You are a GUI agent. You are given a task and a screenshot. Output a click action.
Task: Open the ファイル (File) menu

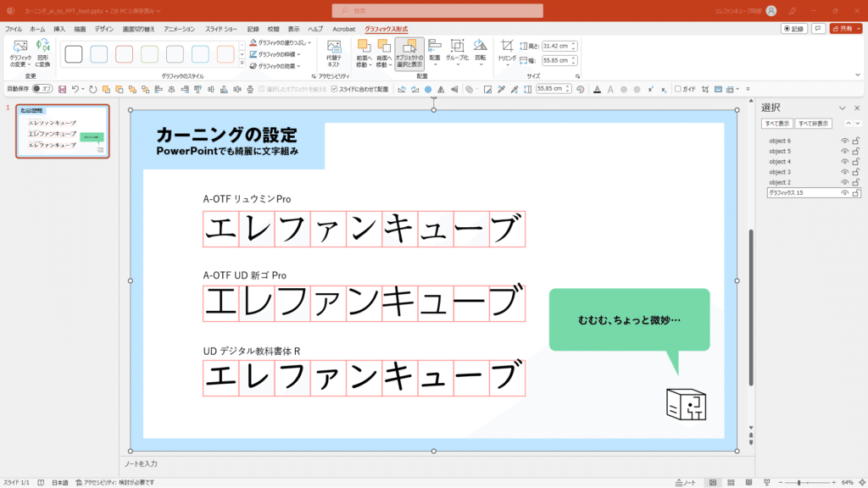coord(14,29)
